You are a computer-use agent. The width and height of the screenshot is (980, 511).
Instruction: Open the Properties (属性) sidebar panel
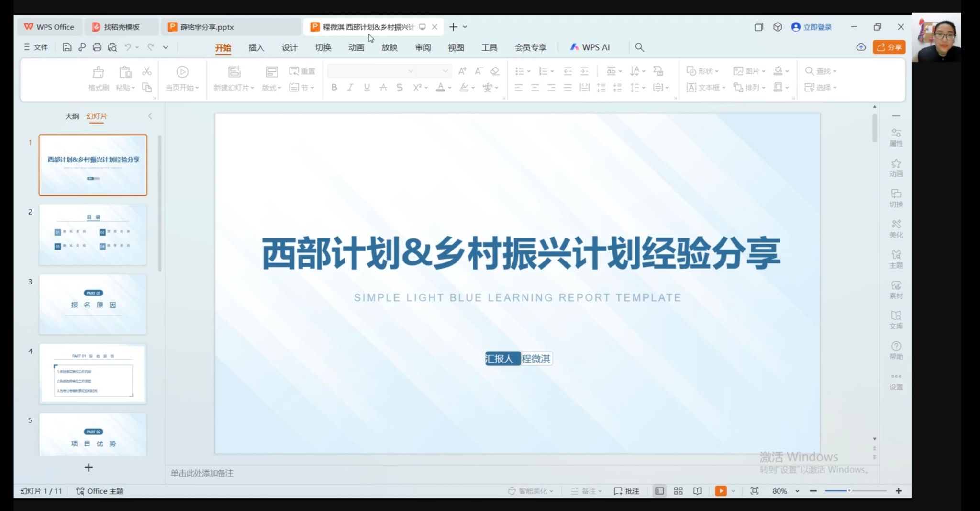tap(896, 137)
